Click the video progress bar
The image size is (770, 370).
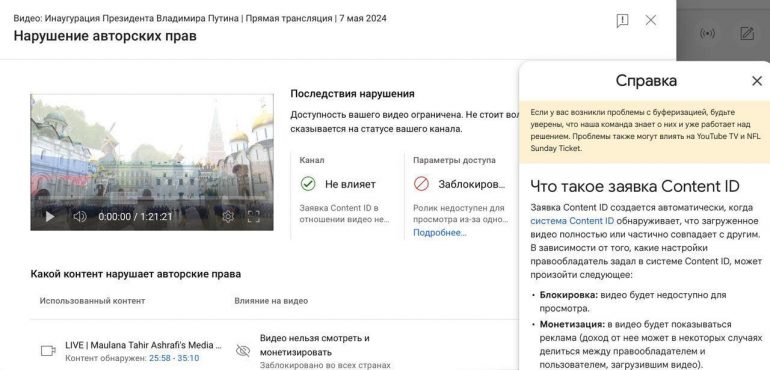click(152, 200)
